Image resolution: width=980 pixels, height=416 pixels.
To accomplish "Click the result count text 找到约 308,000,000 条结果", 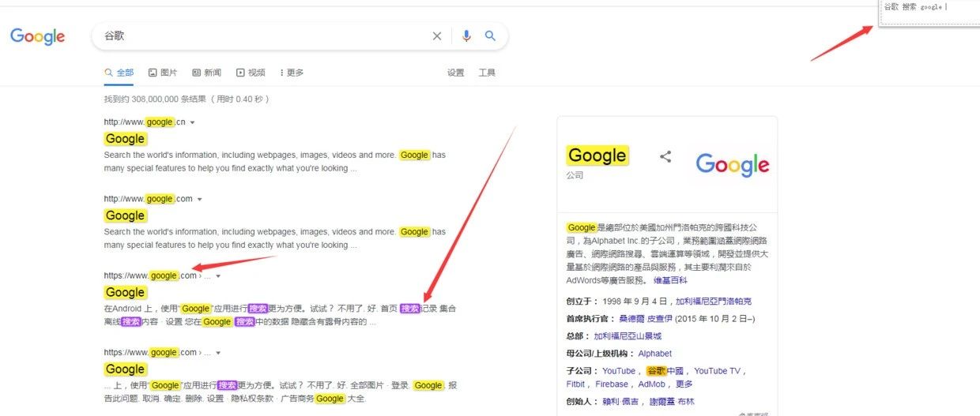I will (x=156, y=99).
